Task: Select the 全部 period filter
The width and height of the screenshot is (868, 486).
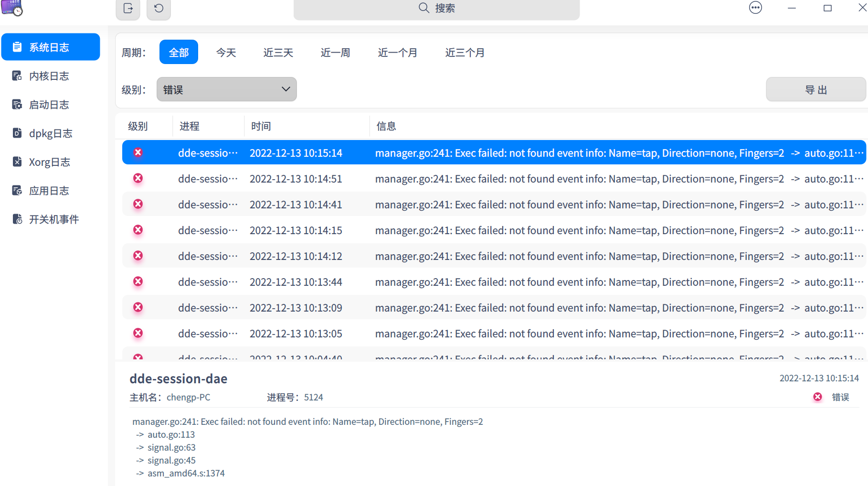Action: [179, 52]
